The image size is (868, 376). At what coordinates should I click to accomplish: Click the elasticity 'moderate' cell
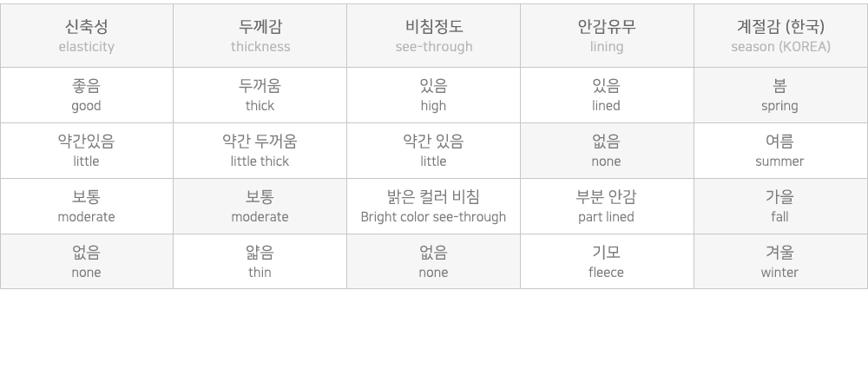click(87, 207)
